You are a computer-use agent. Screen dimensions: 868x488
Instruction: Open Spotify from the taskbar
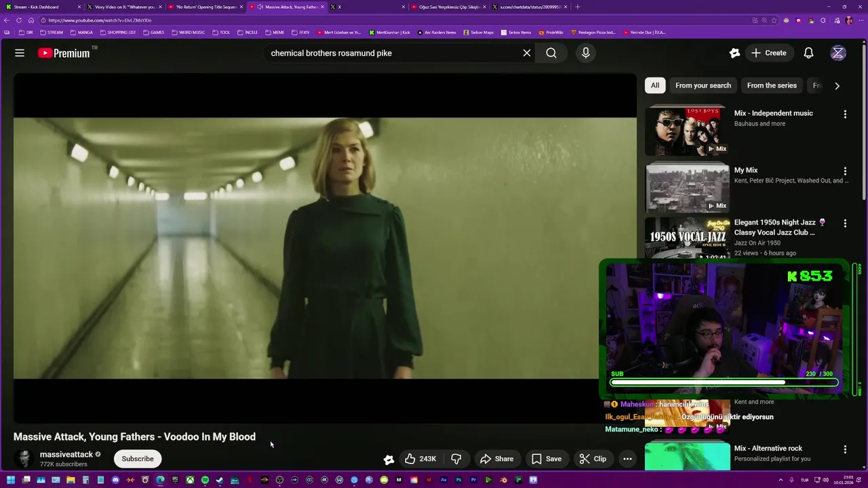pos(205,480)
